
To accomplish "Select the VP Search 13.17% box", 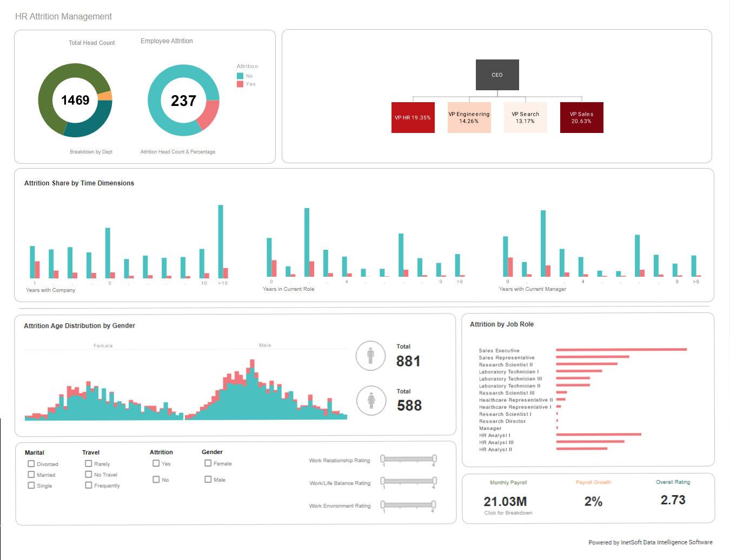I will coord(526,117).
